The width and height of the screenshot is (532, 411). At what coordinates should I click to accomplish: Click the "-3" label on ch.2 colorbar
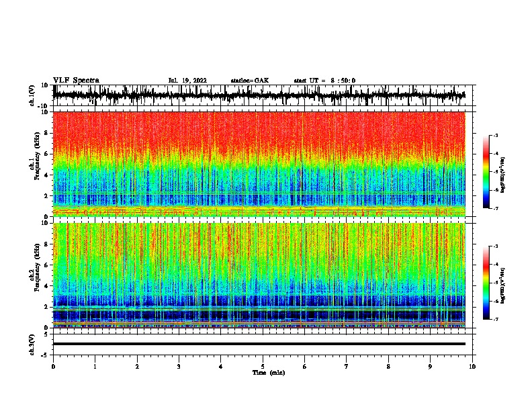tap(496, 246)
